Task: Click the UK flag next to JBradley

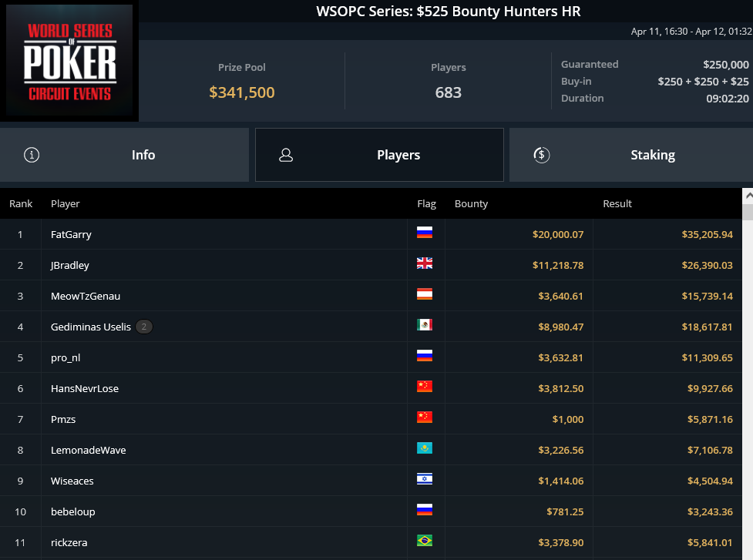Action: (x=425, y=263)
